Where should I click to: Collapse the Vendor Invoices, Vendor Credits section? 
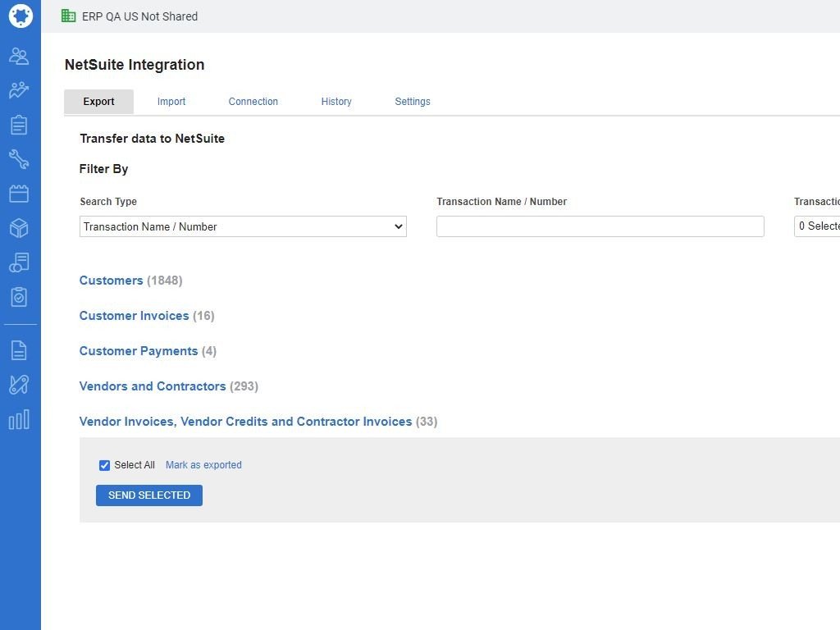coord(258,422)
